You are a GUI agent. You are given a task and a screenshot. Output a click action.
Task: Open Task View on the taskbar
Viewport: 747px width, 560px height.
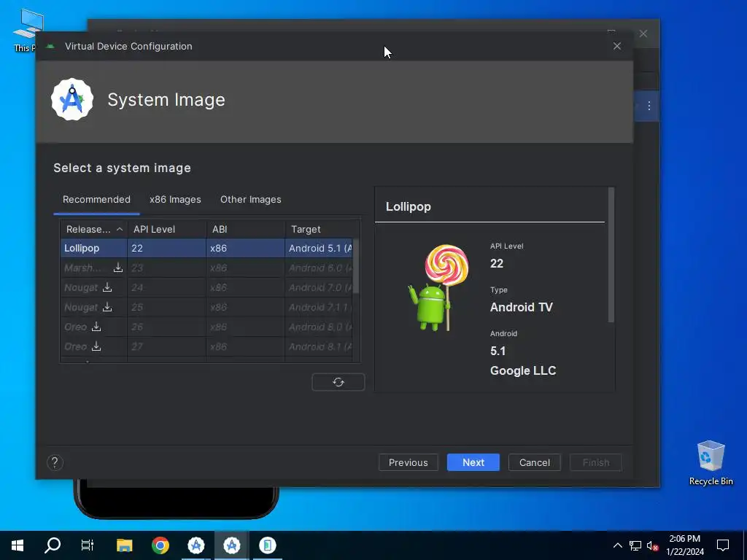(88, 545)
